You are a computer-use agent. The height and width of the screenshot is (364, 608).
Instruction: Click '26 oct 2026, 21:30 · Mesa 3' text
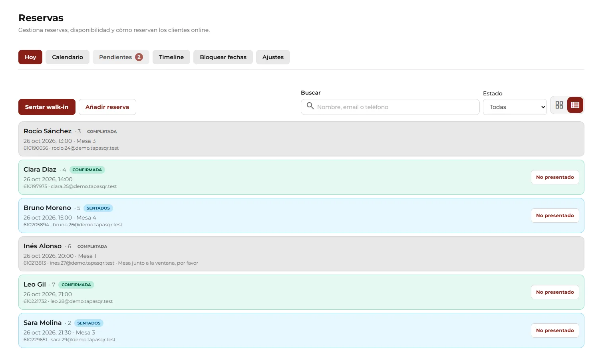60,332
